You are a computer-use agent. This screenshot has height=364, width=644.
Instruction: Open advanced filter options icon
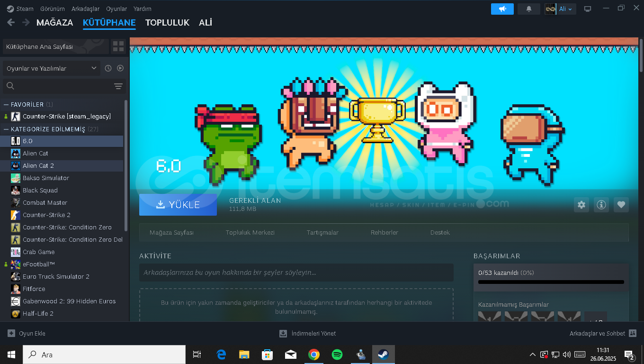pyautogui.click(x=118, y=86)
